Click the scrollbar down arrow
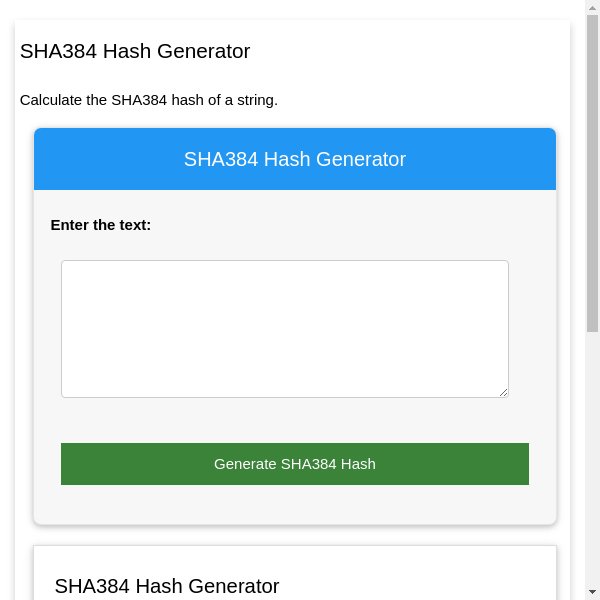The height and width of the screenshot is (600, 600). coord(592,592)
